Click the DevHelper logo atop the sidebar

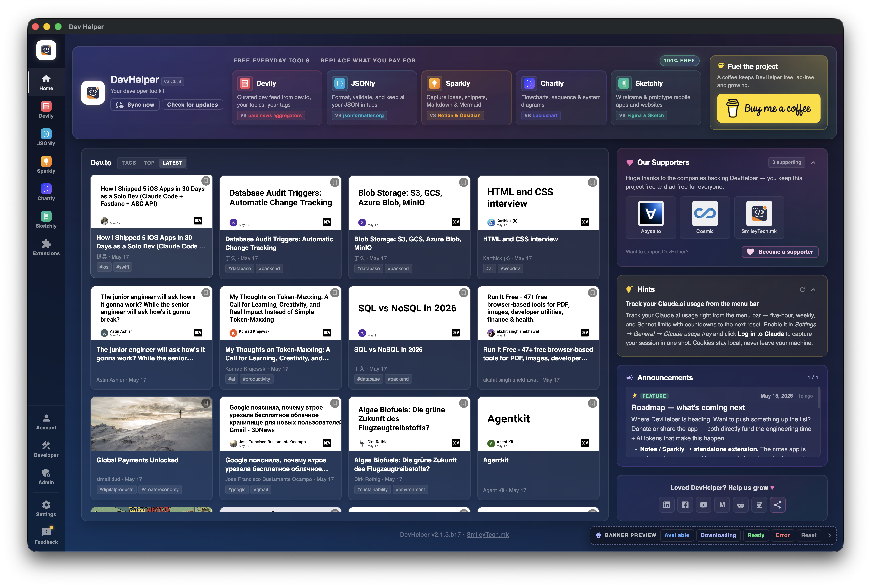coord(46,50)
